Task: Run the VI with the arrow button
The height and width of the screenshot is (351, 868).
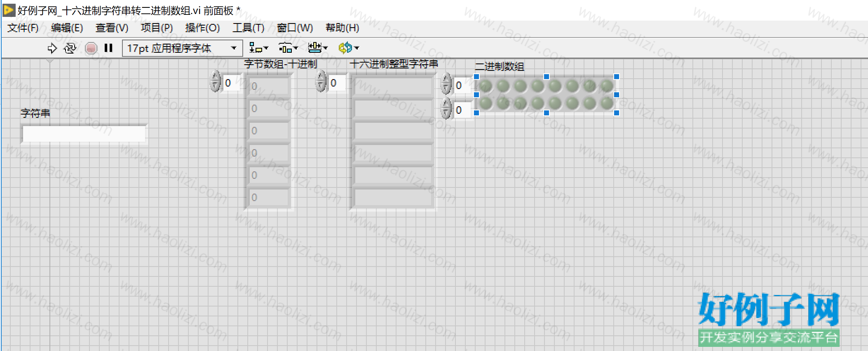Action: coord(52,48)
